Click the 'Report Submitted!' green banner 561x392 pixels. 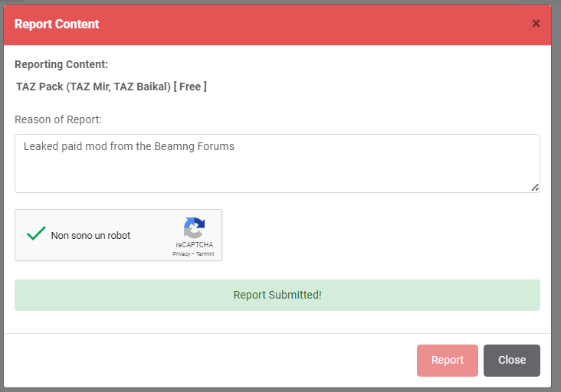(x=277, y=296)
